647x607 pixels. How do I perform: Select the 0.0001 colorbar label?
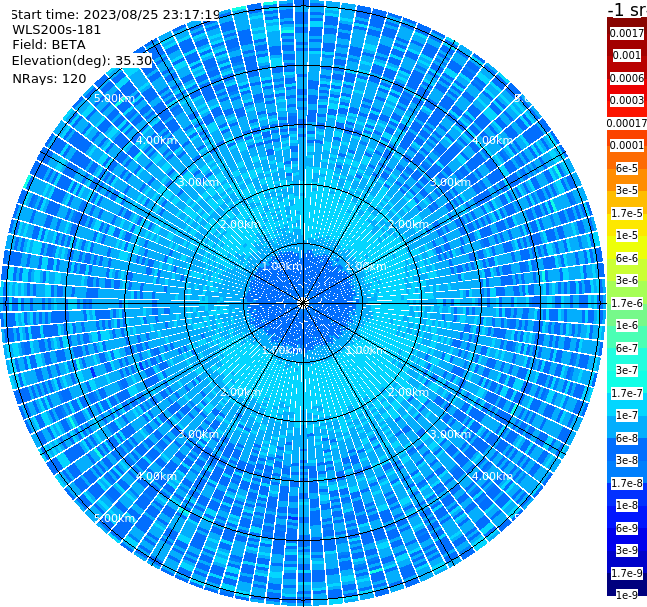click(627, 145)
